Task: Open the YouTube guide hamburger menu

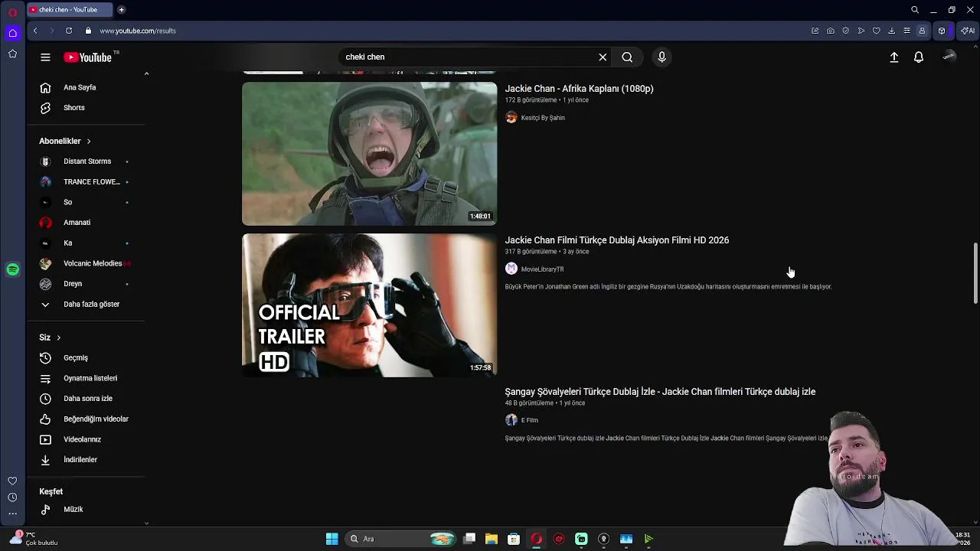Action: 45,57
